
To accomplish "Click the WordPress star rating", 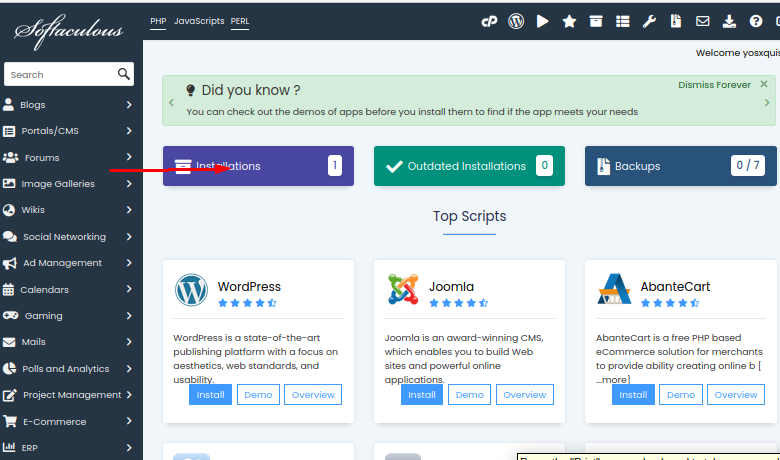I will coord(247,303).
